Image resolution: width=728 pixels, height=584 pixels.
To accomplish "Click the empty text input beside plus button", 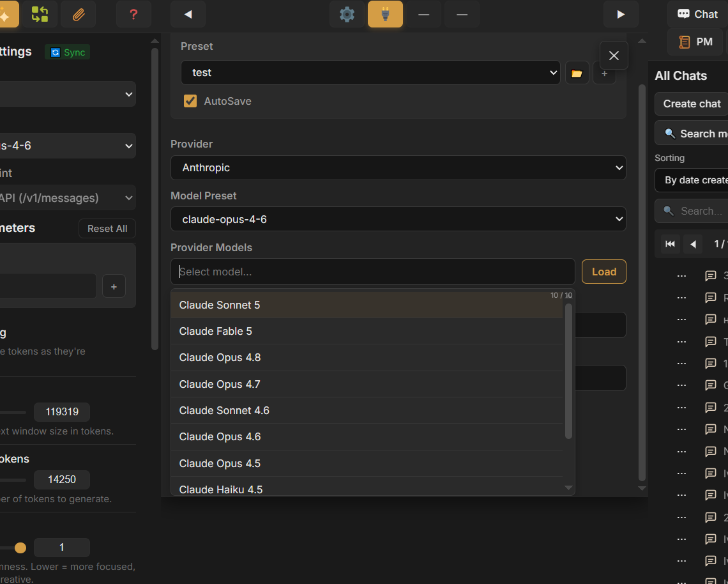I will pyautogui.click(x=49, y=286).
